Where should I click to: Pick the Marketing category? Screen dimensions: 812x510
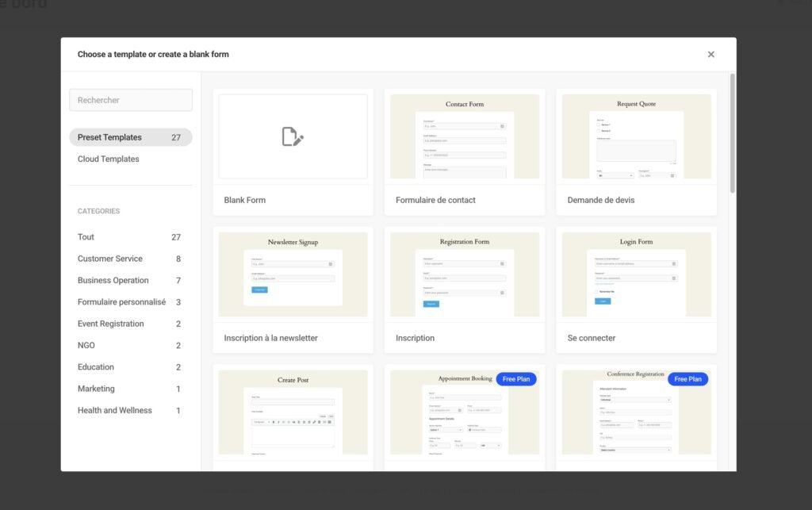[96, 389]
